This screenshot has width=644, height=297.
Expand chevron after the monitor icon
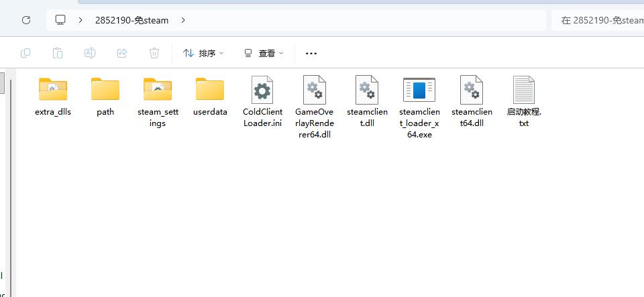tap(80, 20)
